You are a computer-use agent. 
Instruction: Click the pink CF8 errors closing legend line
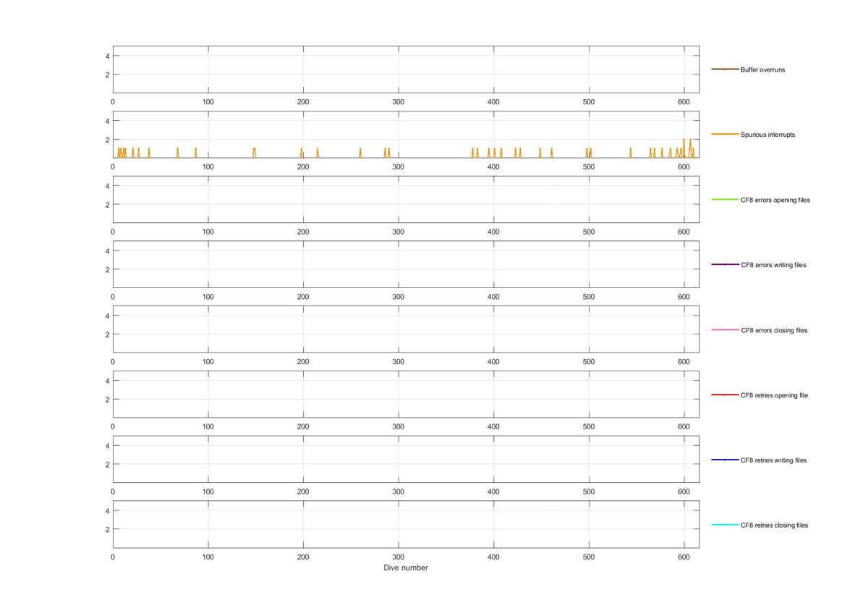[x=725, y=330]
